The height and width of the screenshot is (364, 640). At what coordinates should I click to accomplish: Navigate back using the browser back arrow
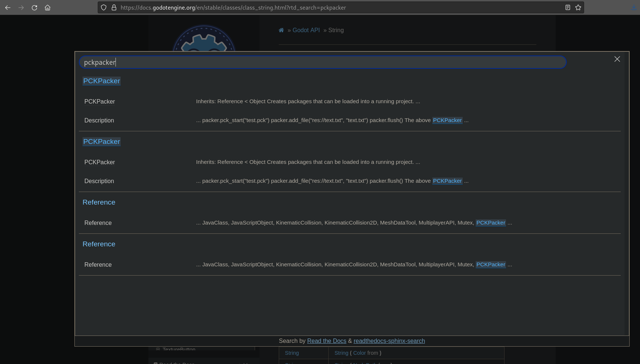pos(8,7)
